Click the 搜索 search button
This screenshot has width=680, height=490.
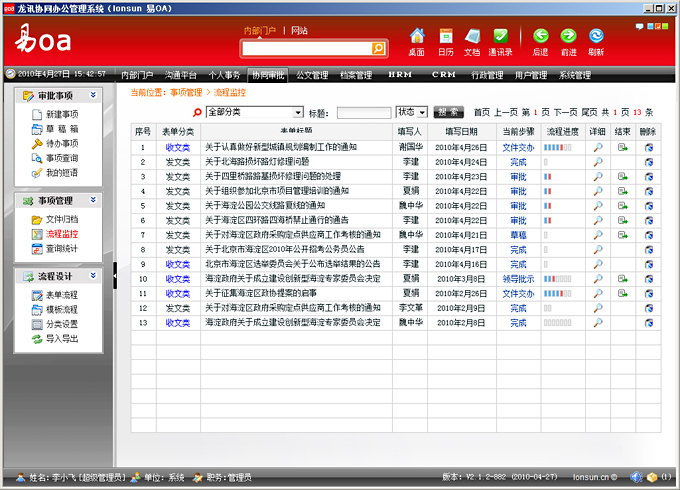click(x=448, y=112)
